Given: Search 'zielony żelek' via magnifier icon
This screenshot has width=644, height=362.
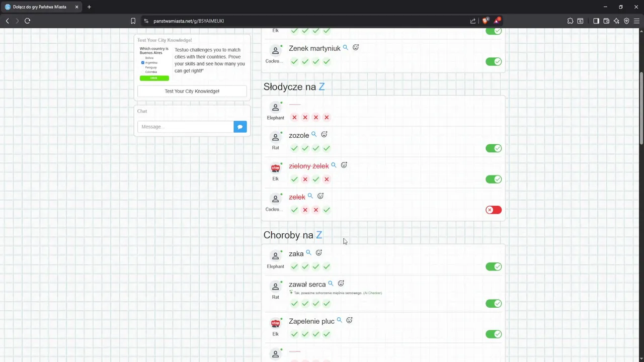Looking at the screenshot, I should [334, 165].
